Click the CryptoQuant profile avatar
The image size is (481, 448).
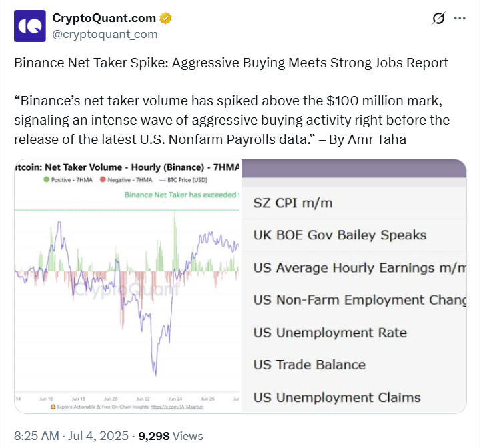point(30,26)
